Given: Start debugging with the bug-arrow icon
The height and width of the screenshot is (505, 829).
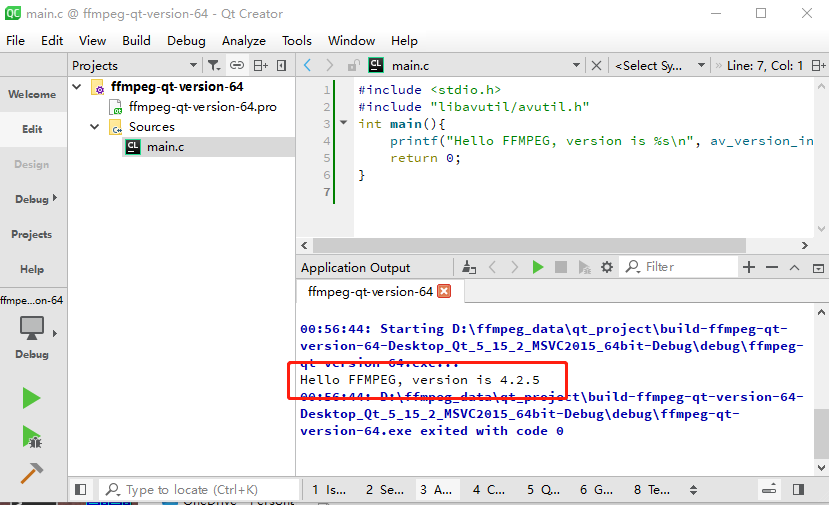Looking at the screenshot, I should tap(32, 437).
